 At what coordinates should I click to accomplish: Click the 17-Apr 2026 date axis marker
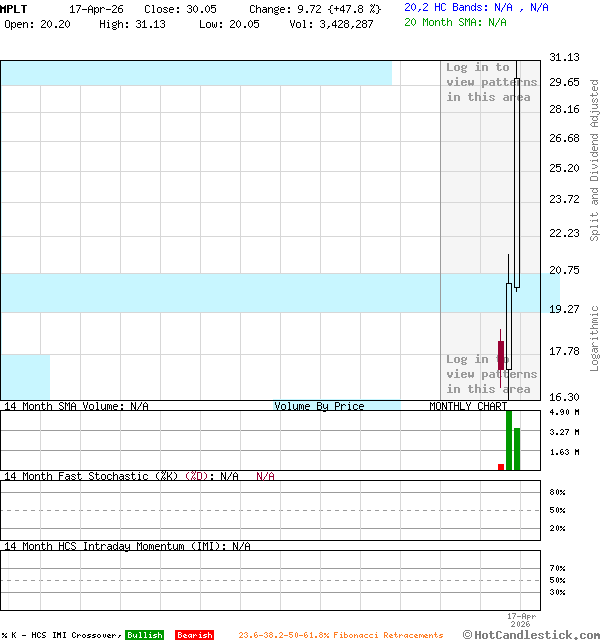pyautogui.click(x=522, y=620)
